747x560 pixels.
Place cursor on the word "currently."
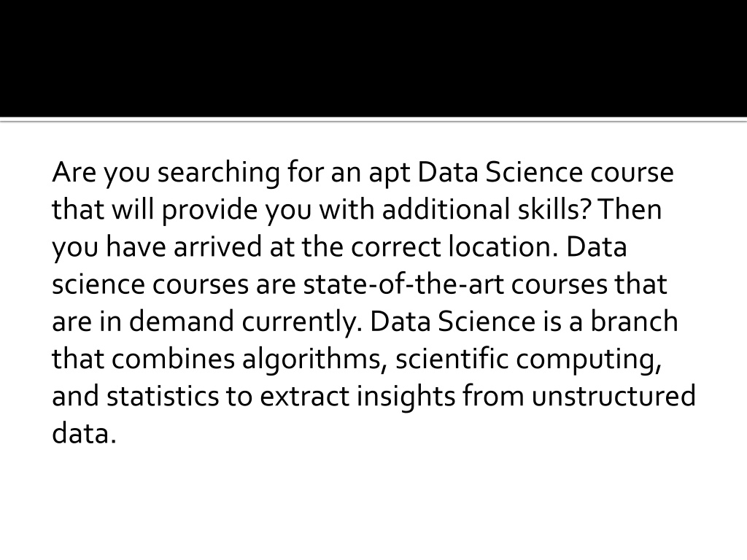[x=302, y=322]
